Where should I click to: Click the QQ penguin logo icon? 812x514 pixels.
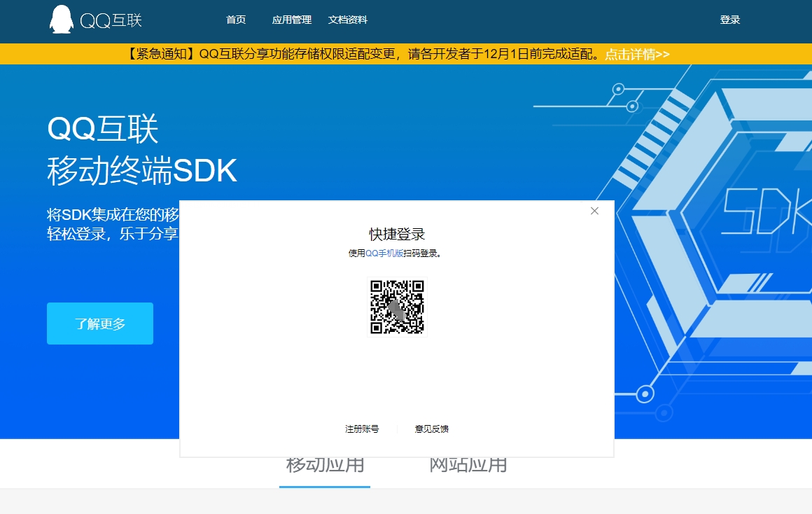61,20
